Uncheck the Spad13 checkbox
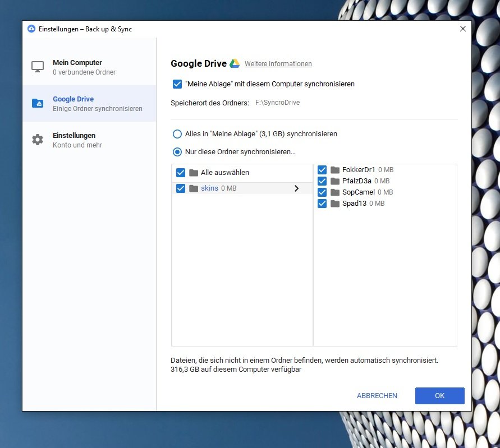500x448 pixels. (322, 204)
